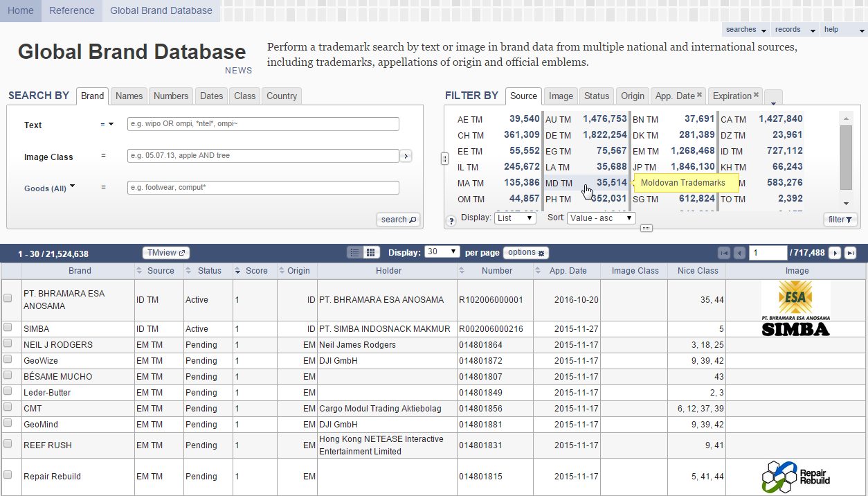This screenshot has width=868, height=496.
Task: Open the Reference breadcrumb link
Action: 72,10
